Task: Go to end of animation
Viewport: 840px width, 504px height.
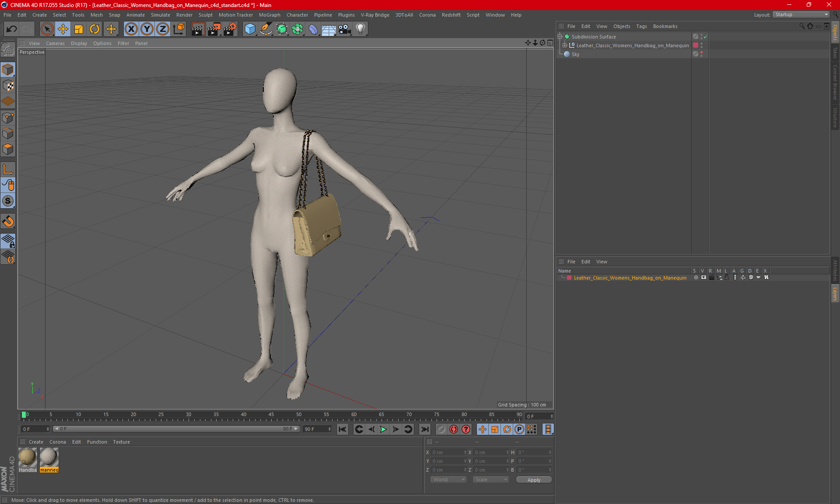Action: pyautogui.click(x=424, y=429)
